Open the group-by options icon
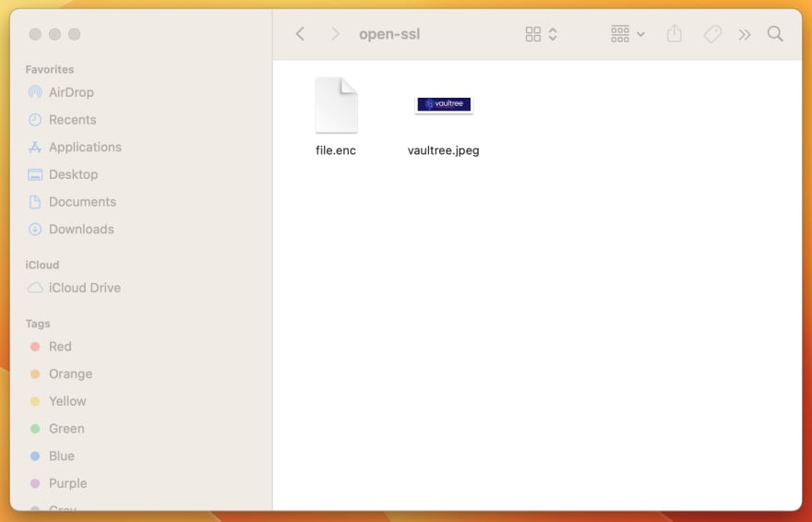Viewport: 812px width, 522px height. coord(620,34)
